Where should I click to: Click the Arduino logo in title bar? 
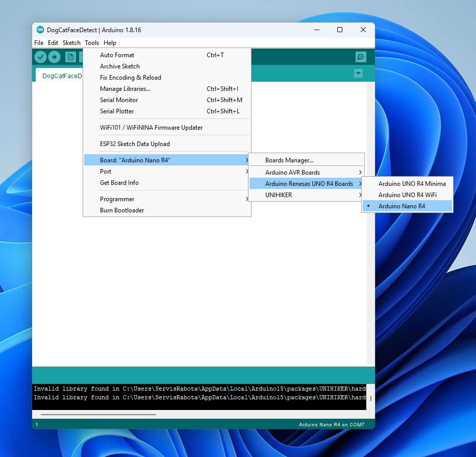[40, 30]
